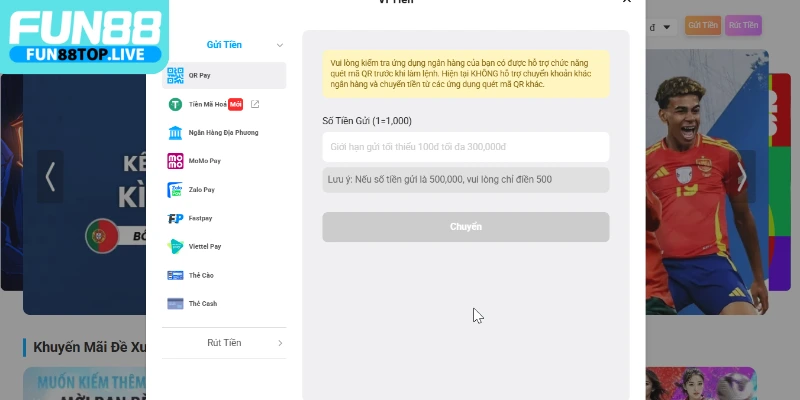Choose Thẻ Cash option

(x=224, y=304)
